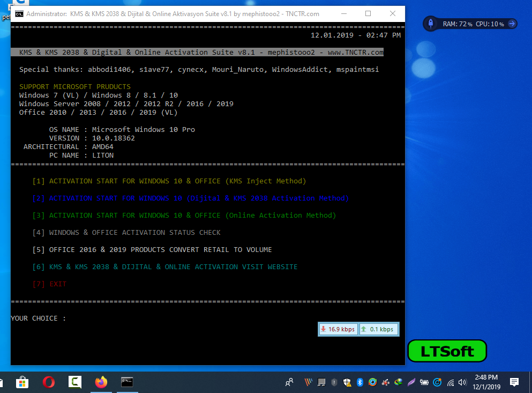Viewport: 532px width, 393px height.
Task: Open the Wi-Fi network tray icon
Action: (451, 383)
